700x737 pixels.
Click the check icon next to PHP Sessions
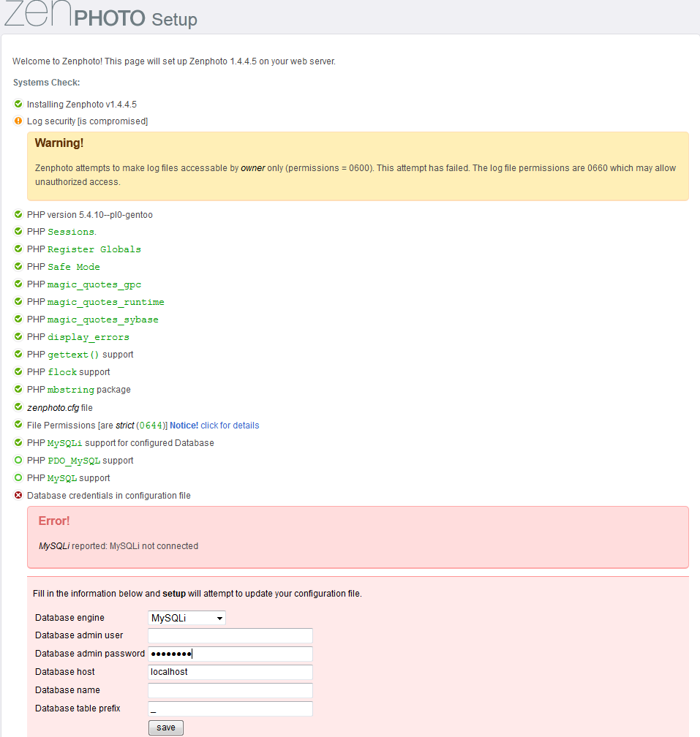(18, 231)
